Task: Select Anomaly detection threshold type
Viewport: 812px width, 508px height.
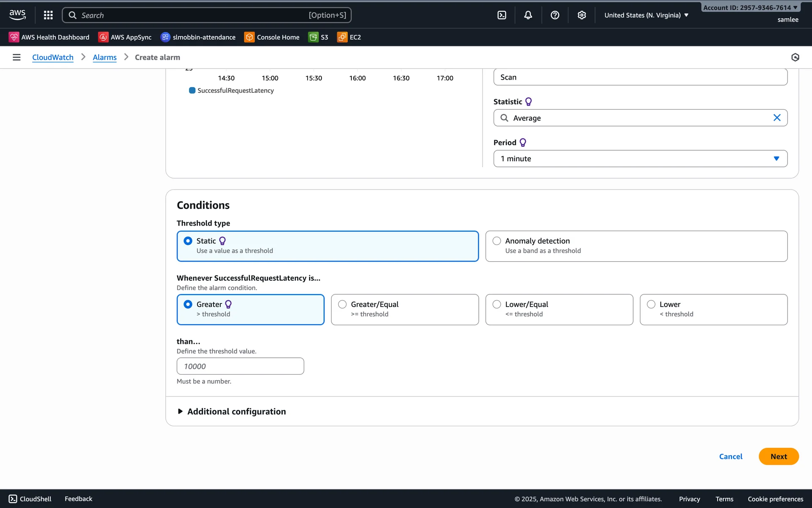Action: click(497, 241)
